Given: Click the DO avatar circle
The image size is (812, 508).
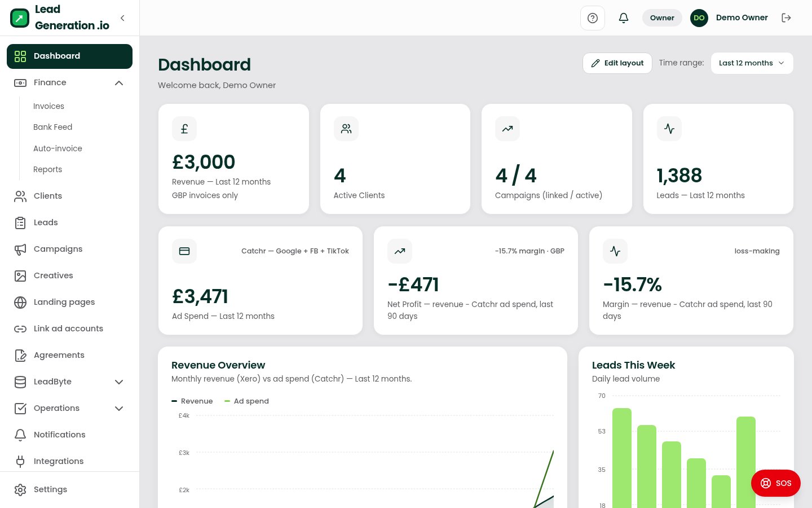Looking at the screenshot, I should point(699,18).
